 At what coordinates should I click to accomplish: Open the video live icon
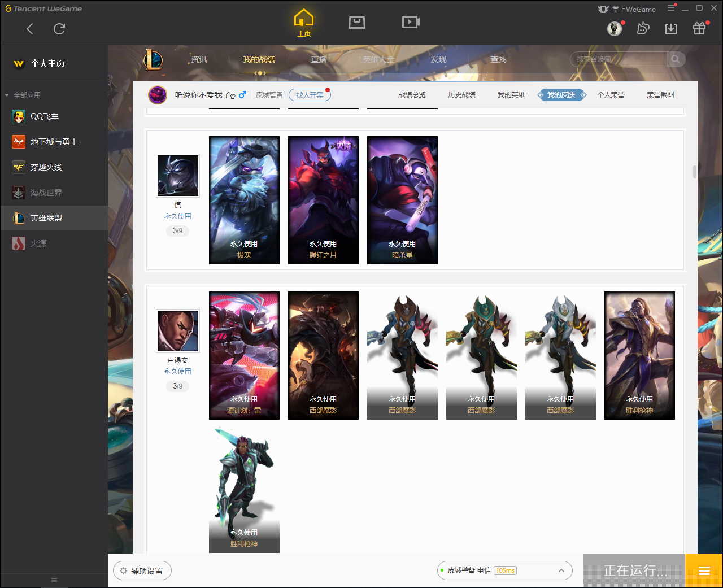click(x=411, y=22)
